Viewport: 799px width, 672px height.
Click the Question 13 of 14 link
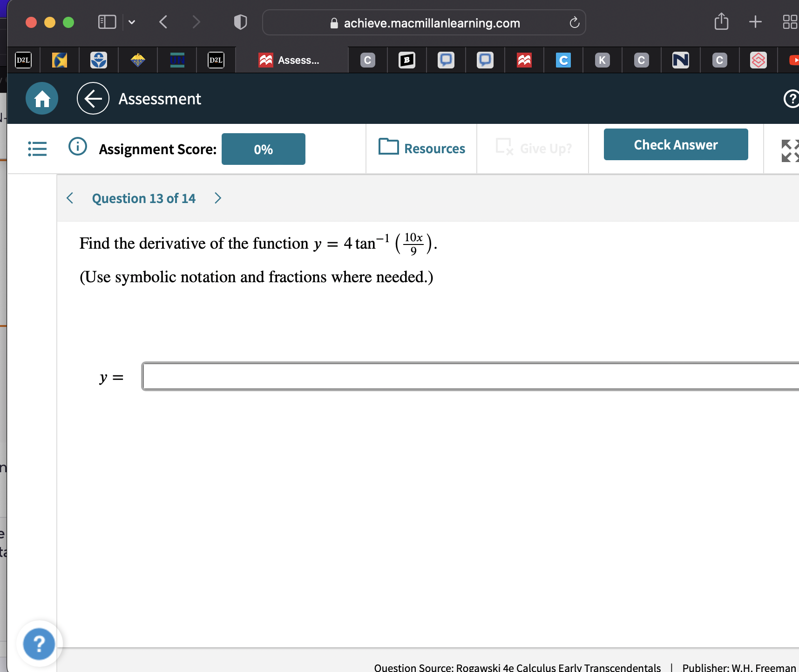click(x=143, y=198)
